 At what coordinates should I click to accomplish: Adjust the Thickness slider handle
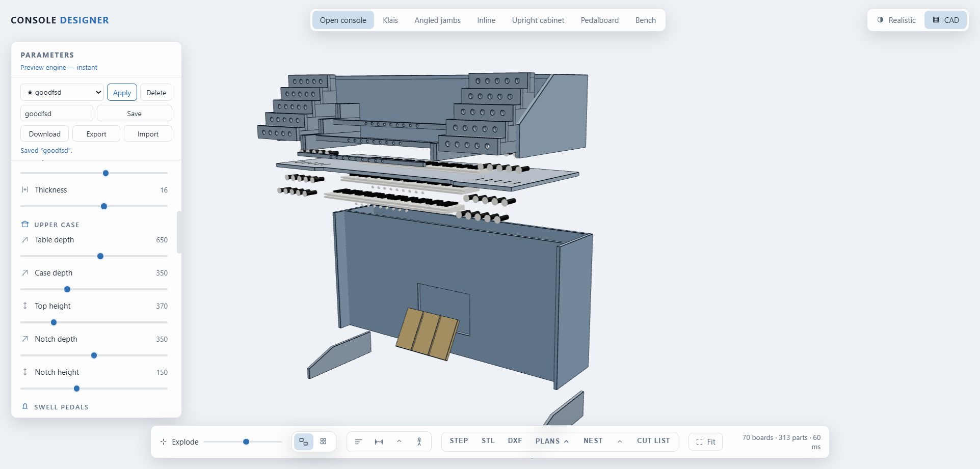click(x=104, y=206)
